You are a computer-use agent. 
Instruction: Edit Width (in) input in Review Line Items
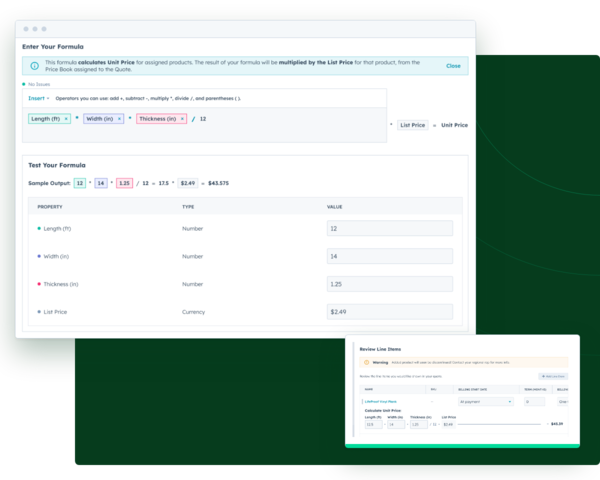pos(396,424)
